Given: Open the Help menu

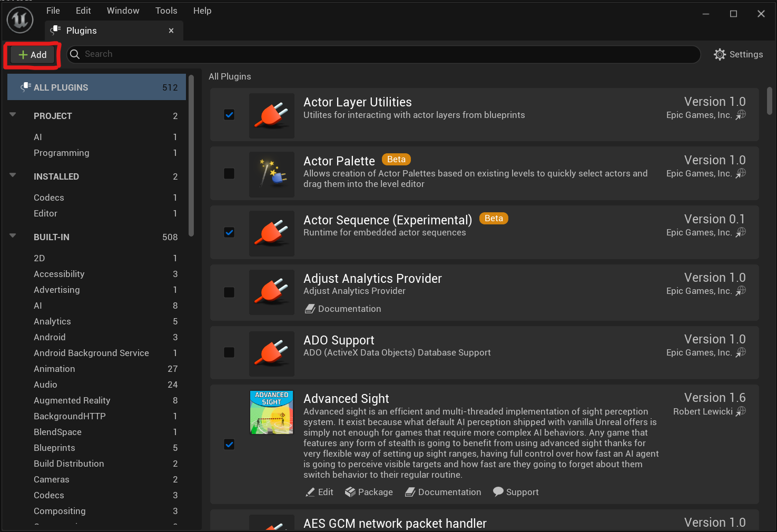Looking at the screenshot, I should [202, 11].
